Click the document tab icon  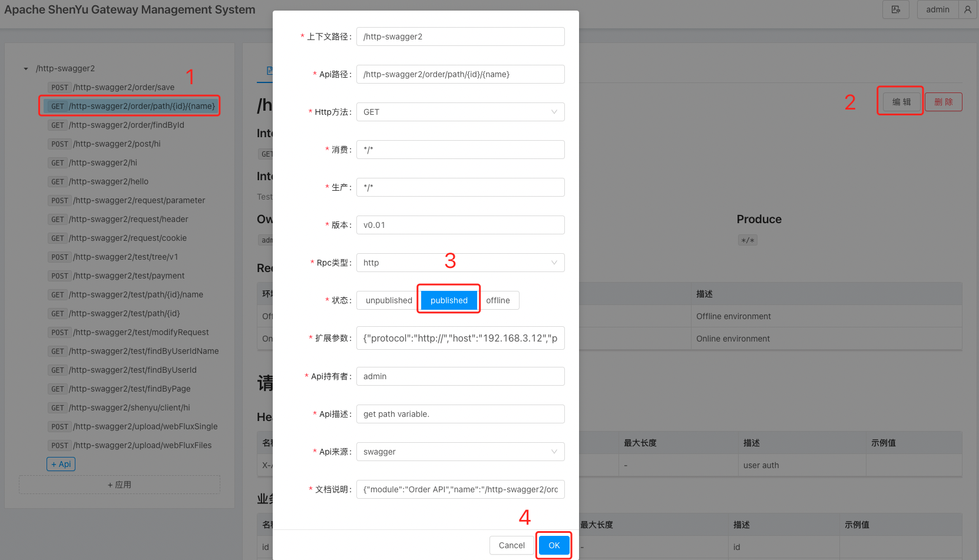coord(269,71)
